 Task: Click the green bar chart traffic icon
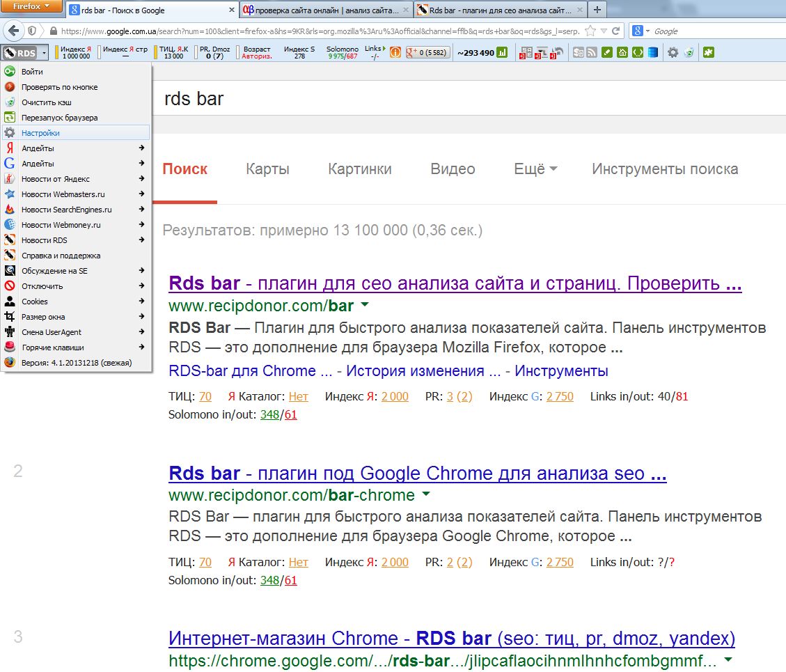(x=502, y=52)
